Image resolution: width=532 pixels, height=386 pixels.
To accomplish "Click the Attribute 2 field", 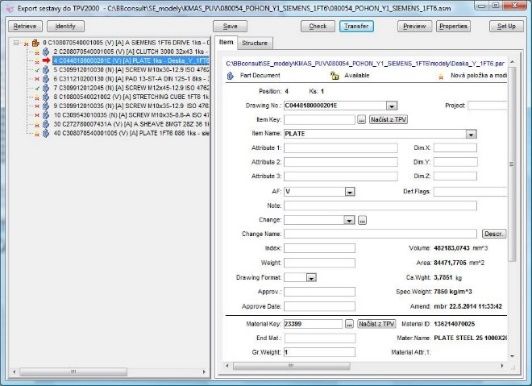I will coord(341,162).
